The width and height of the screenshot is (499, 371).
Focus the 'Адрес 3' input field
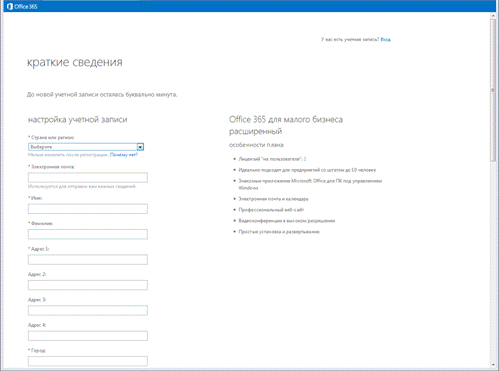[x=88, y=310]
